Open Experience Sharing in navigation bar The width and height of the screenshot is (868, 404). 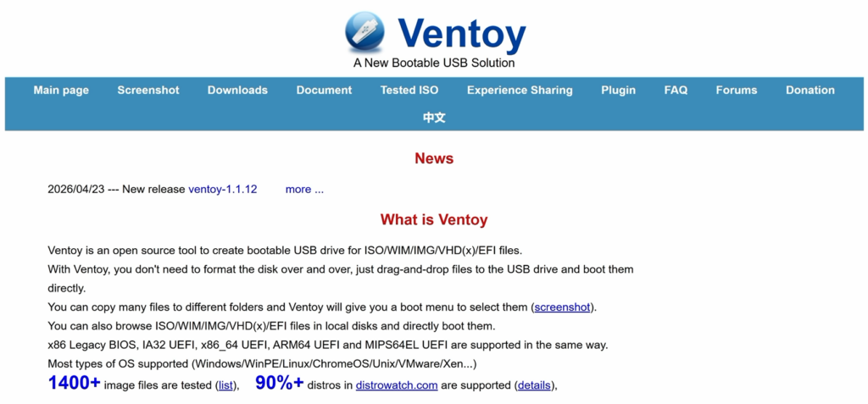pyautogui.click(x=520, y=91)
